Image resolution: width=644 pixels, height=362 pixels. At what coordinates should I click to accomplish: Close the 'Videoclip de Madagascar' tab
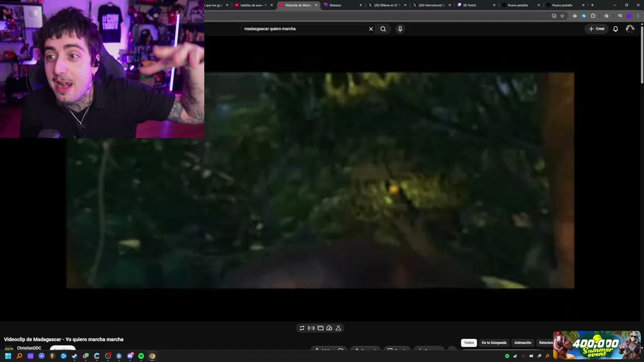click(x=316, y=5)
